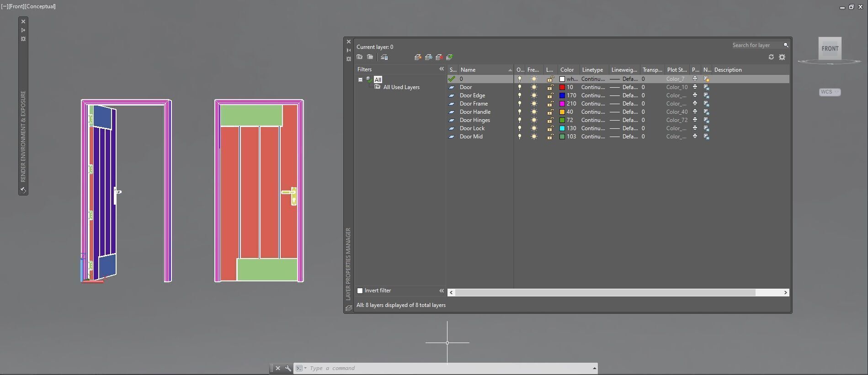Click the customization wrench icon in command bar
The height and width of the screenshot is (375, 868).
288,368
